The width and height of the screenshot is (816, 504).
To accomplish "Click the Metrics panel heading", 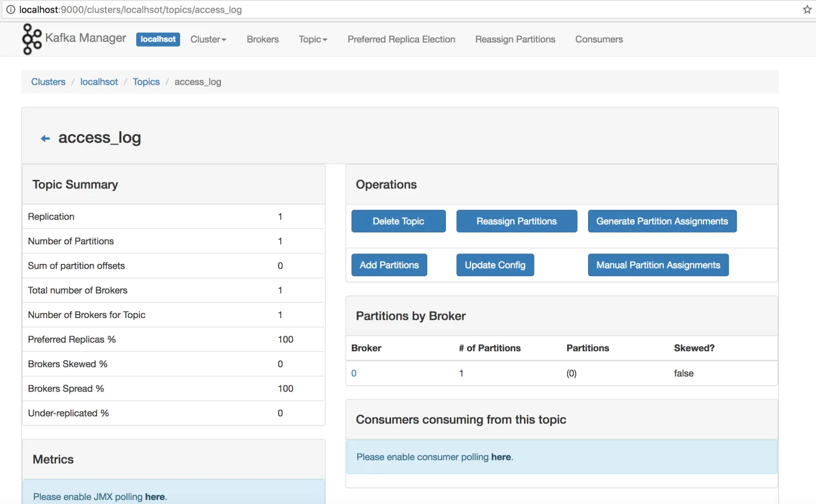I will point(53,460).
